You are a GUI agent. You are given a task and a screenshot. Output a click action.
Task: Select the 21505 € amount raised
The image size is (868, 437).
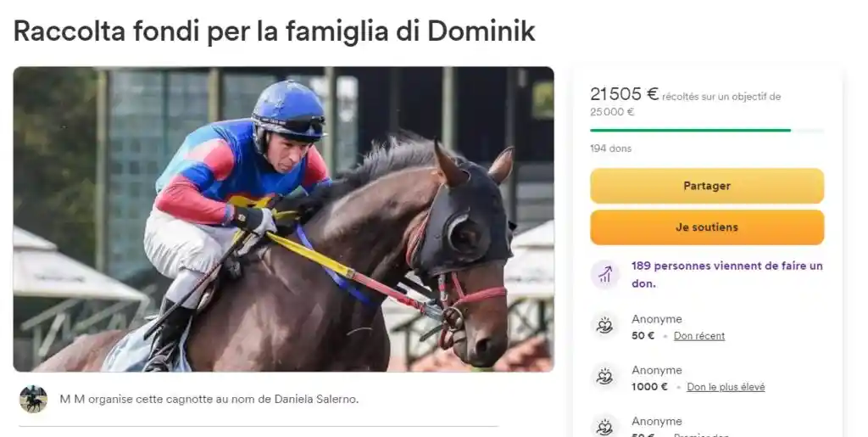(x=625, y=94)
